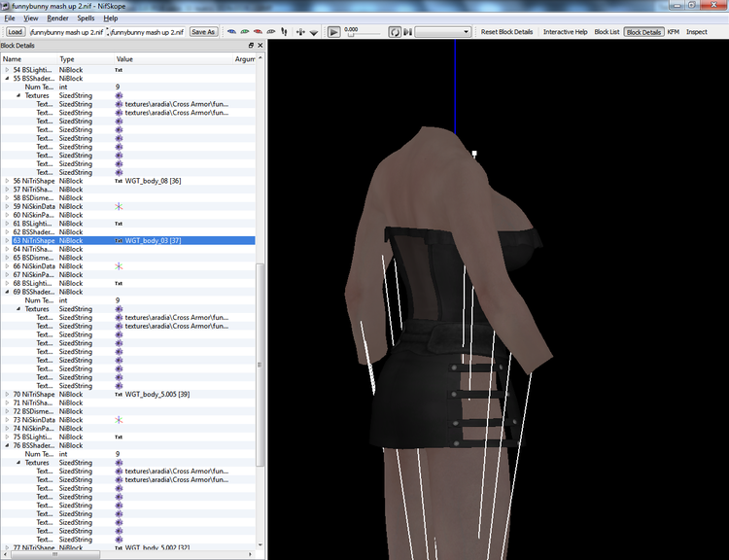Toggle the Block List panel
The height and width of the screenshot is (560, 729).
pos(607,32)
